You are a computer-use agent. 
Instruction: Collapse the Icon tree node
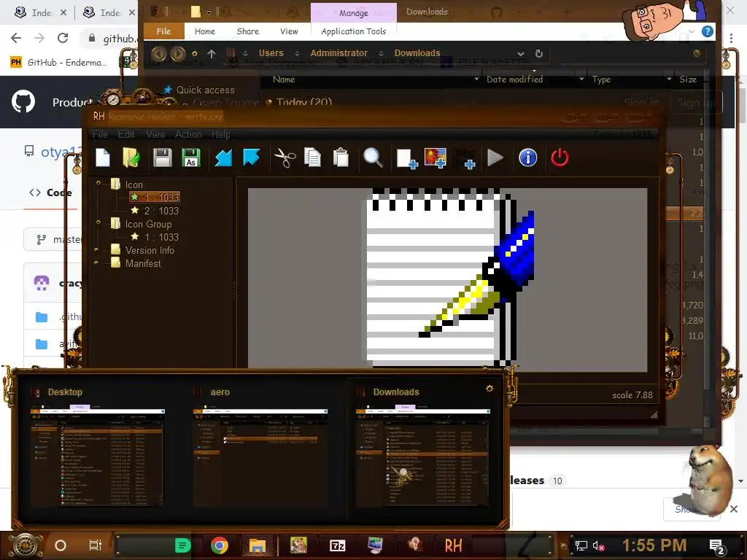(98, 183)
